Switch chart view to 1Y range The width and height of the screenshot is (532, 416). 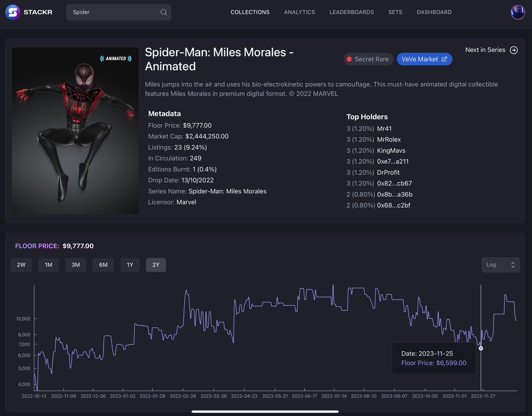[129, 264]
